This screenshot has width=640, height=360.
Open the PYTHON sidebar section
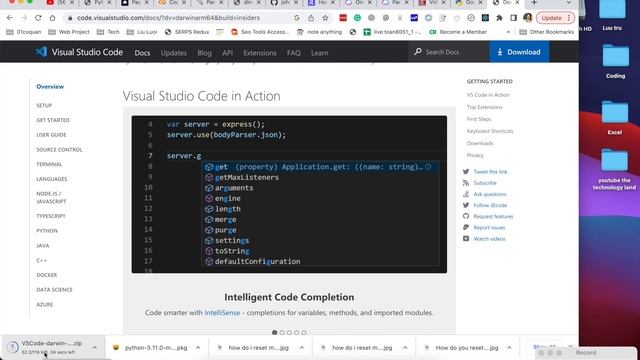pos(47,231)
